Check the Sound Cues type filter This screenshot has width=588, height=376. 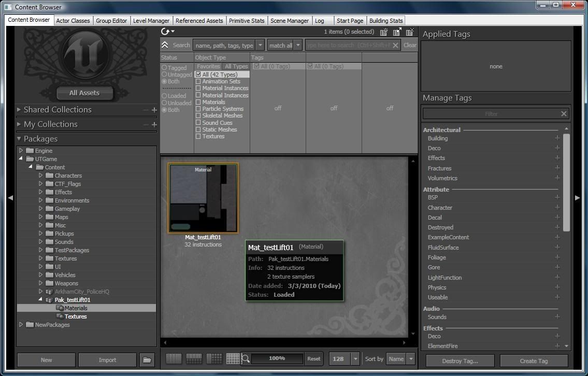[198, 123]
